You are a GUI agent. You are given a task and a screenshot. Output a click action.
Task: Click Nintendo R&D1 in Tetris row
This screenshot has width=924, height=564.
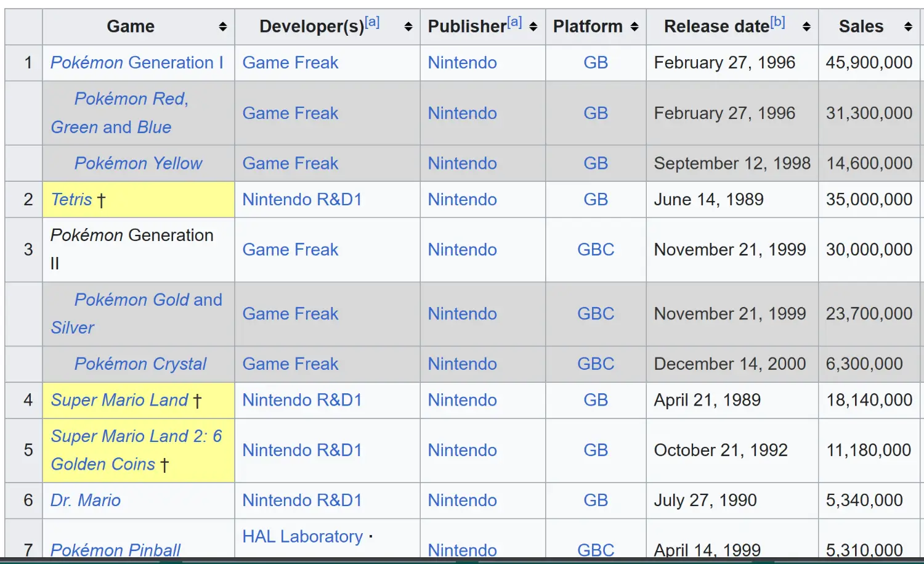tap(302, 200)
